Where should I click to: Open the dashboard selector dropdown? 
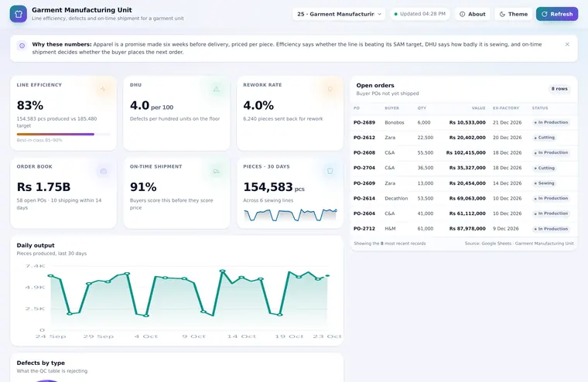click(339, 14)
